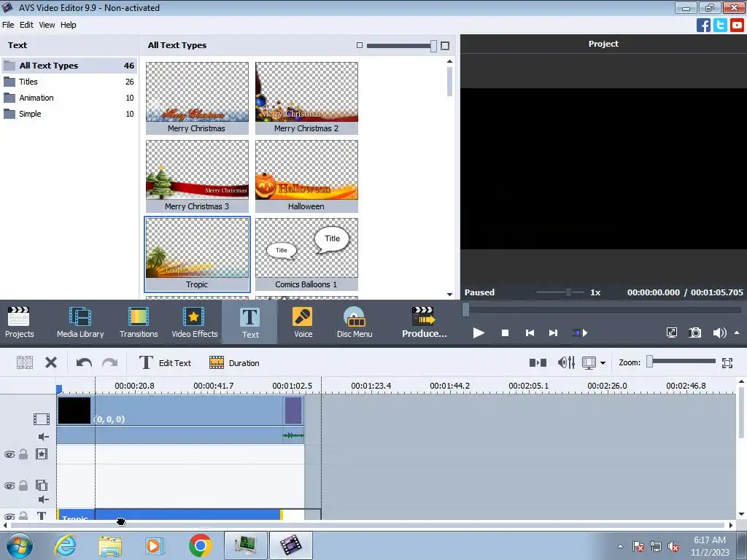Open the audio mixer icon
Screen dimensions: 747x560
click(x=566, y=363)
